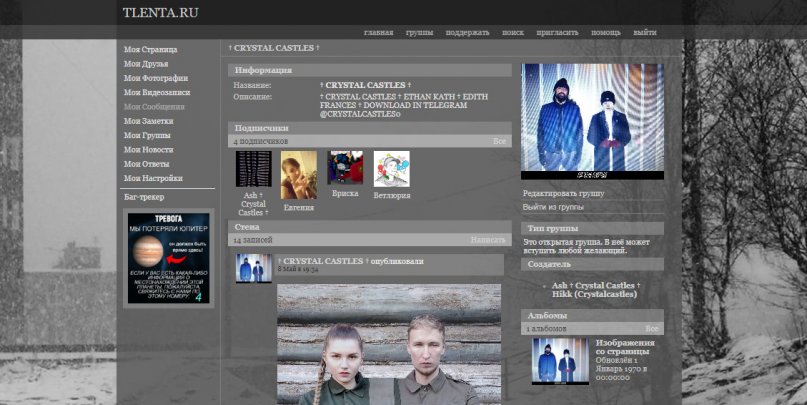Click post timestamp 8 май в 19:34
The image size is (807, 405).
(298, 269)
